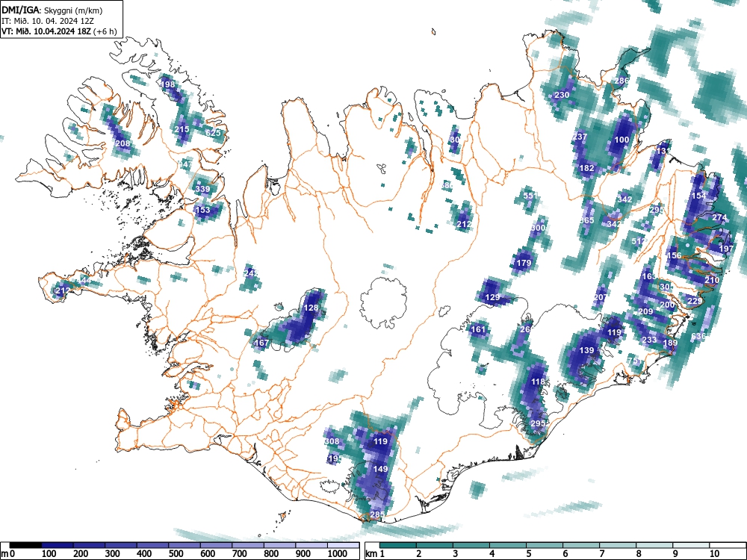
Task: Click visibility value '179' on the map
Action: 524,262
